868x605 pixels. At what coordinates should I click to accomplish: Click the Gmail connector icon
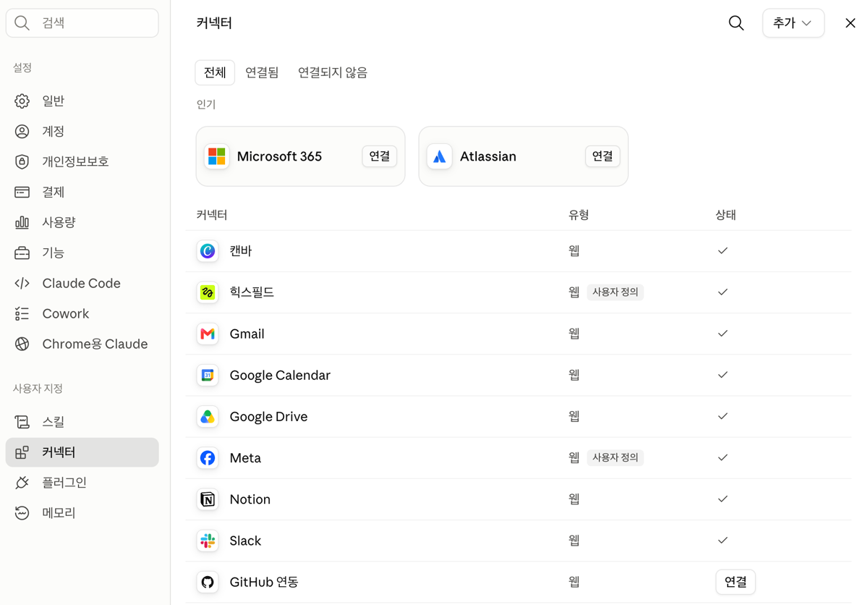pos(208,334)
